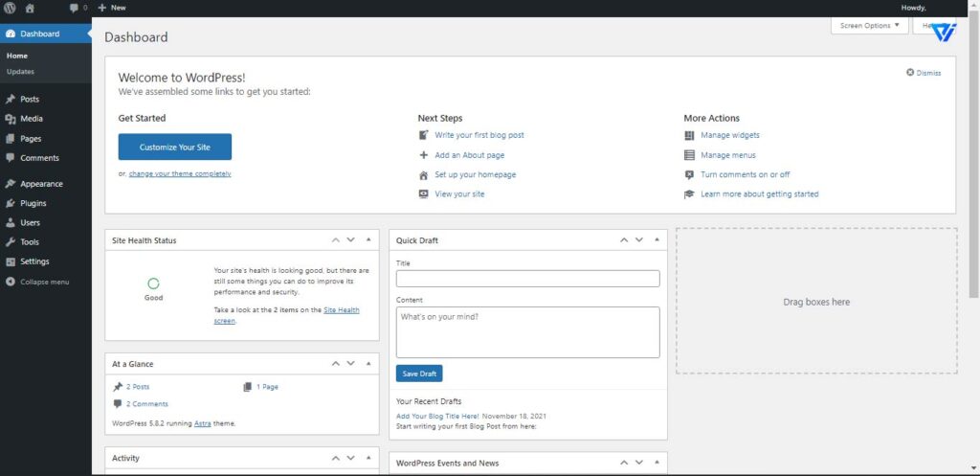Screen dimensions: 980x476
Task: Open the Add Your Blog Title Here draft
Action: (x=437, y=416)
